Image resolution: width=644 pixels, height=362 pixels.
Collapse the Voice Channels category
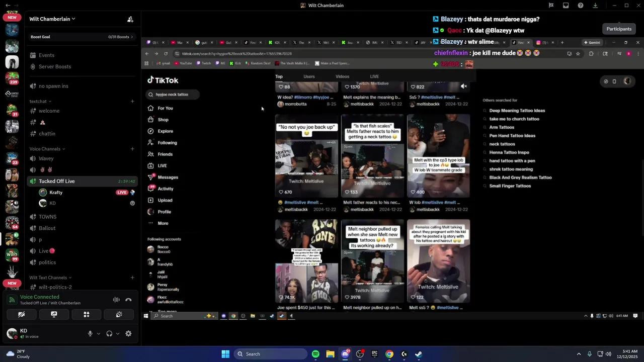(47, 149)
